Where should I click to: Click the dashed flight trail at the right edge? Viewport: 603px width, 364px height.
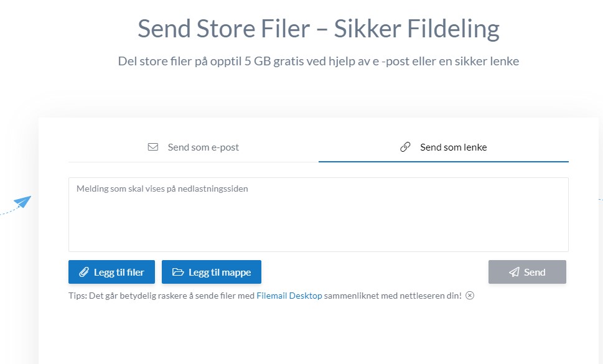tap(601, 200)
